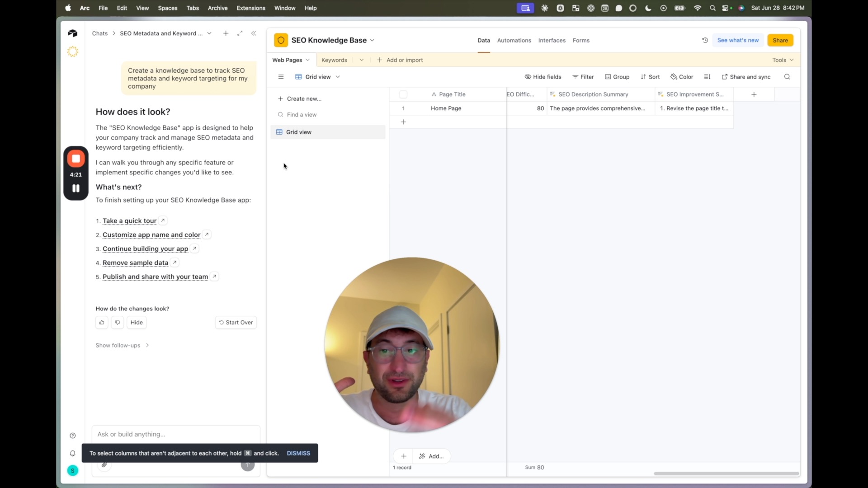The height and width of the screenshot is (488, 868).
Task: Click Add or import table
Action: tap(400, 60)
